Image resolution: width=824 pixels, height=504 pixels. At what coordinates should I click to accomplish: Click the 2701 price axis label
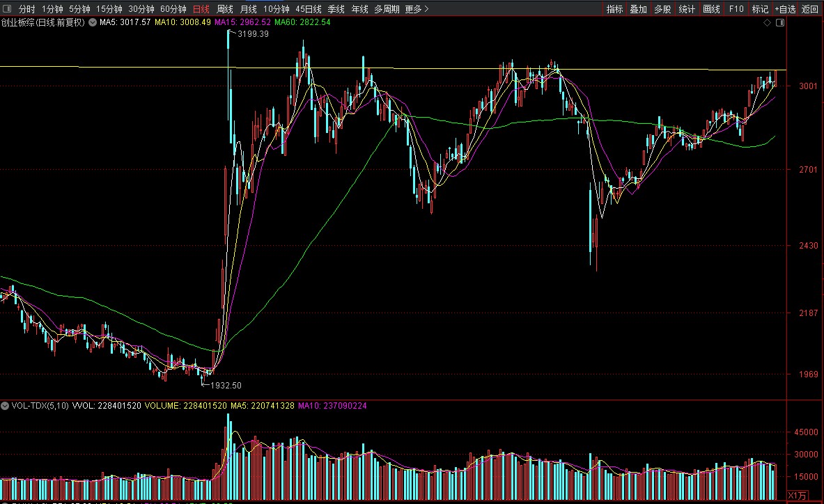point(808,170)
